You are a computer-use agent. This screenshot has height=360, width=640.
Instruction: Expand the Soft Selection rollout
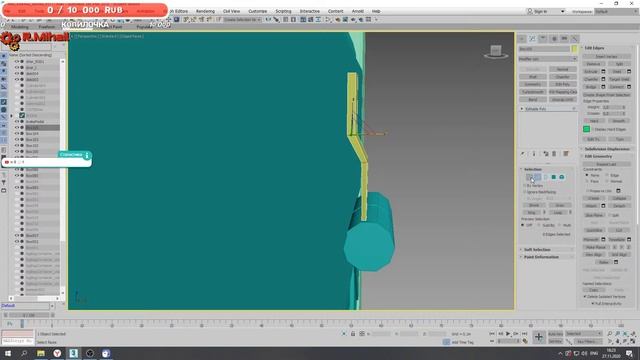(x=537, y=249)
